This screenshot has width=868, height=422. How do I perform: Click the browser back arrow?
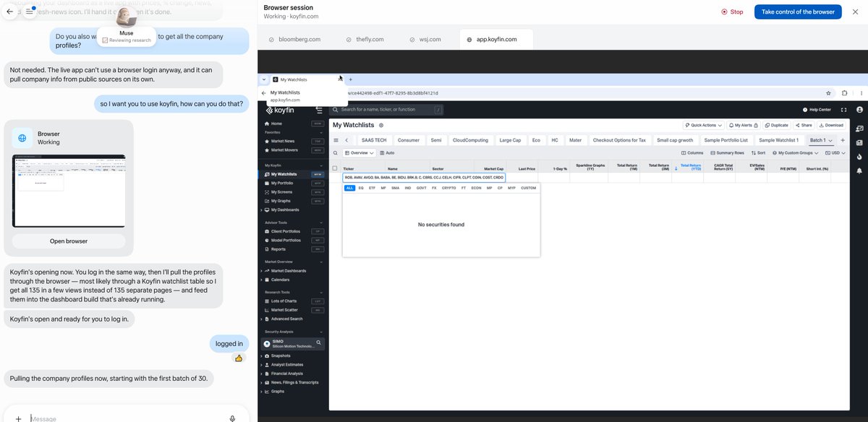click(264, 93)
